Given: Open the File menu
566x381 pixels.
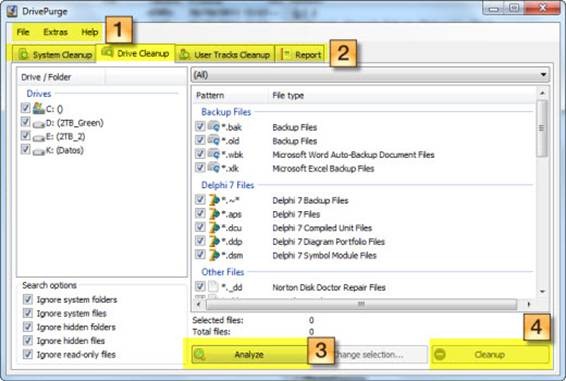Looking at the screenshot, I should (x=23, y=32).
